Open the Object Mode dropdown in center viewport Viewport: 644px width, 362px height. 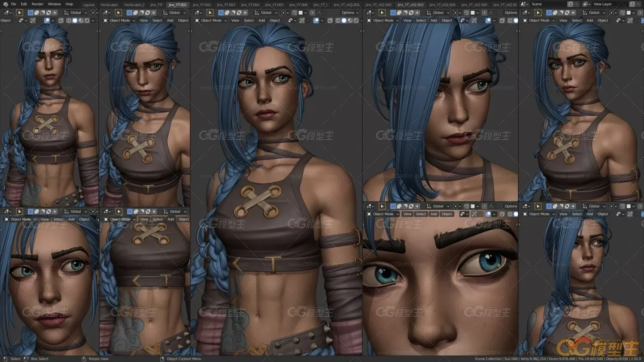tap(211, 21)
